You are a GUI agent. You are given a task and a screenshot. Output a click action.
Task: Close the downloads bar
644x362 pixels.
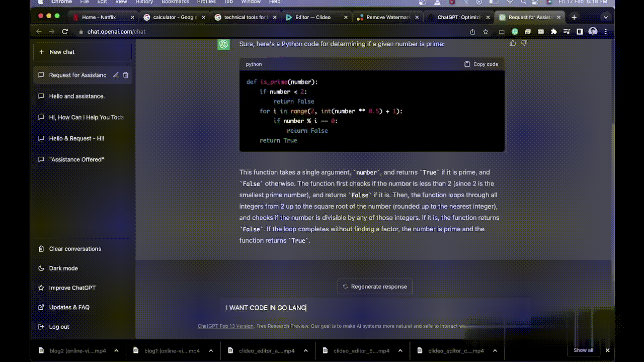(x=607, y=350)
